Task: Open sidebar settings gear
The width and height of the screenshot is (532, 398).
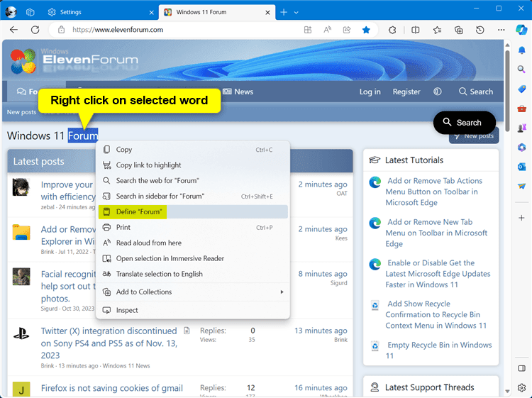Action: coord(522,387)
